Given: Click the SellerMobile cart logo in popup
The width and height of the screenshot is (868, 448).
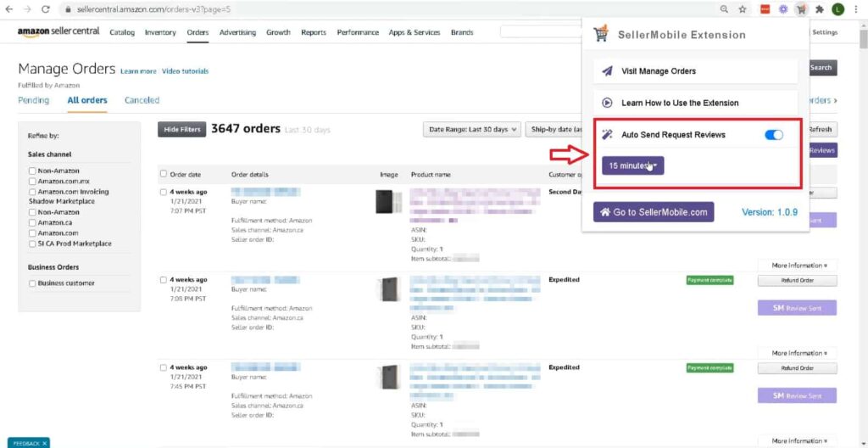Looking at the screenshot, I should [601, 35].
